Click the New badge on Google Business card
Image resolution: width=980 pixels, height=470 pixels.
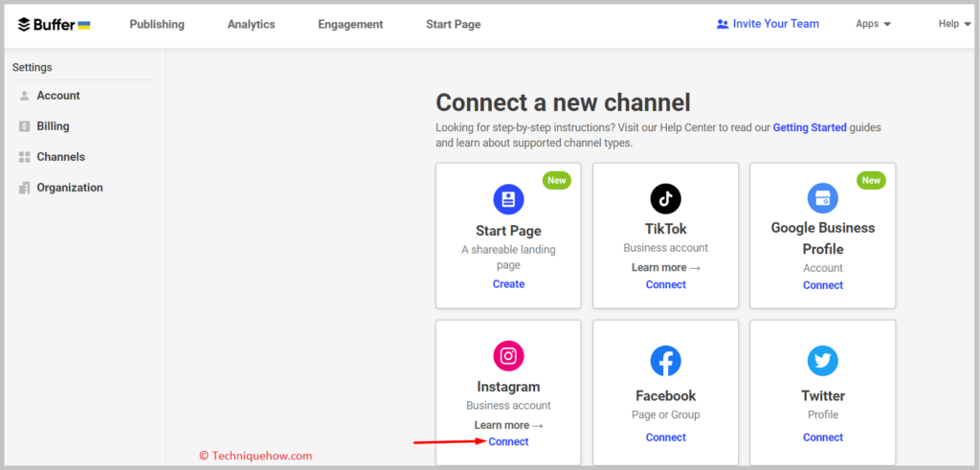(x=871, y=181)
